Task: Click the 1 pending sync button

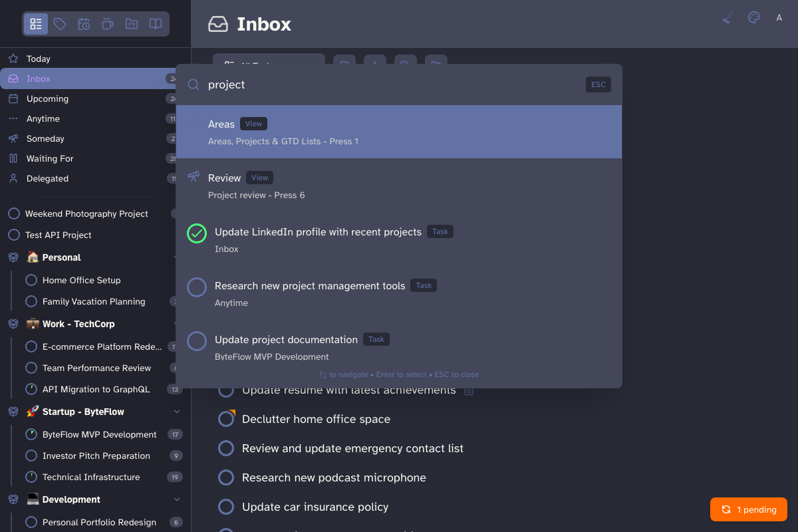Action: [749, 509]
